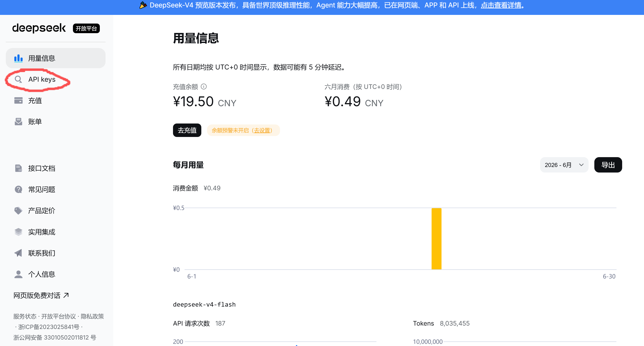Click the layers icon for 实用集成

[18, 232]
